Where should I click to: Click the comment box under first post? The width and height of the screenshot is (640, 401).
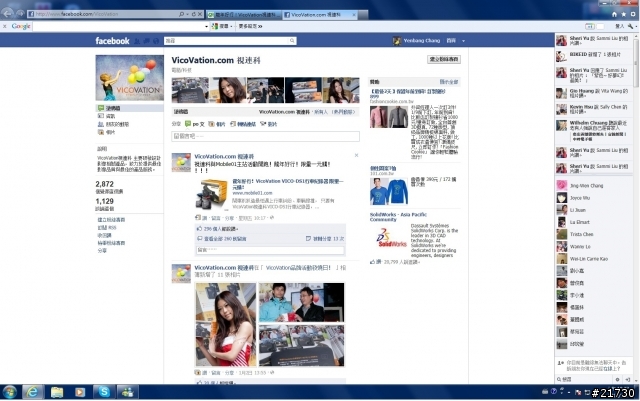click(270, 250)
